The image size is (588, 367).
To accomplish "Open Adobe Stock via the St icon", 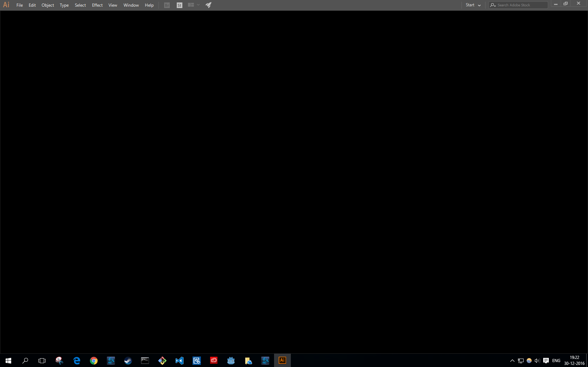I will (179, 5).
